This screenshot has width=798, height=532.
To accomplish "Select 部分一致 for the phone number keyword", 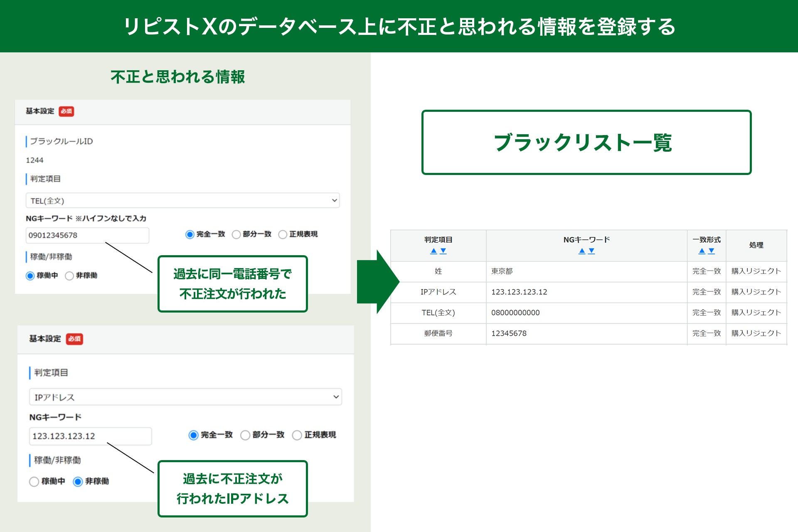I will click(x=236, y=234).
